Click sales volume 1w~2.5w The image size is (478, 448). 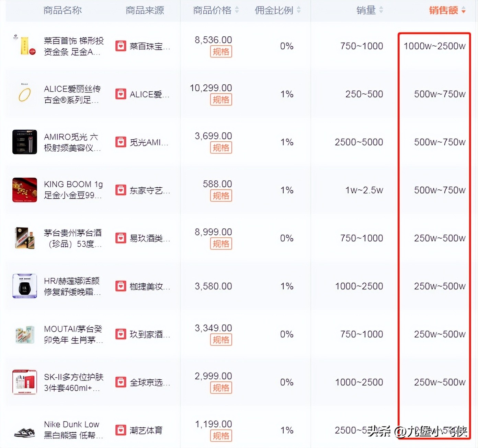coord(364,190)
